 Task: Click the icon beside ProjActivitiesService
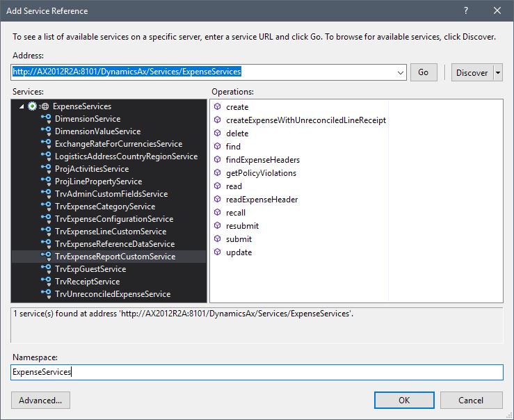47,169
